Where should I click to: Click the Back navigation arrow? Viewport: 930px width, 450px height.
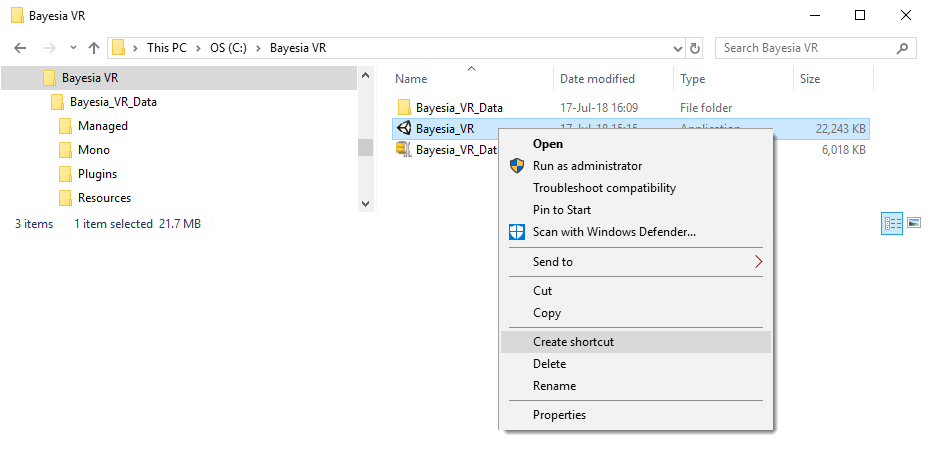pos(20,48)
